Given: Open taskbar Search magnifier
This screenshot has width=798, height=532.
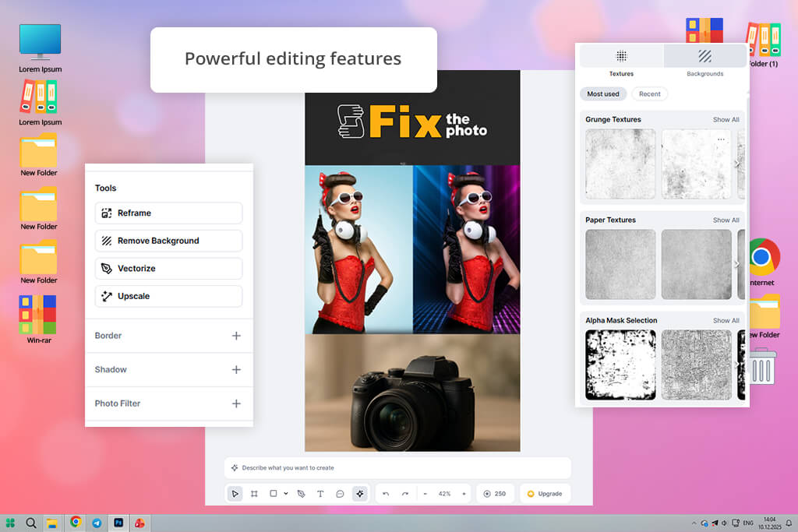Looking at the screenshot, I should tap(31, 523).
